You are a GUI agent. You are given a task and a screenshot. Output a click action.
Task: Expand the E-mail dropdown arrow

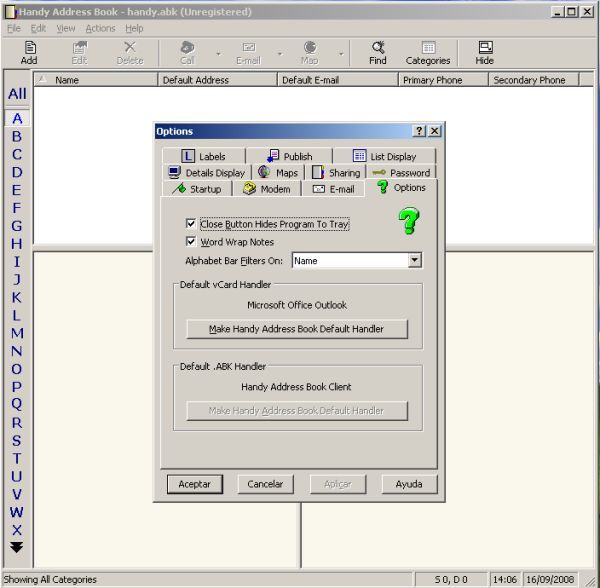pos(280,54)
